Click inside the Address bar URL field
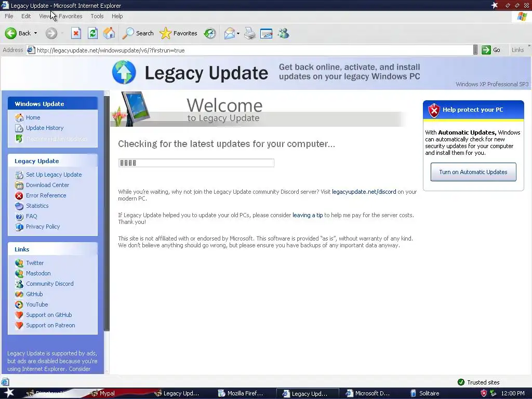The height and width of the screenshot is (399, 532). 251,50
